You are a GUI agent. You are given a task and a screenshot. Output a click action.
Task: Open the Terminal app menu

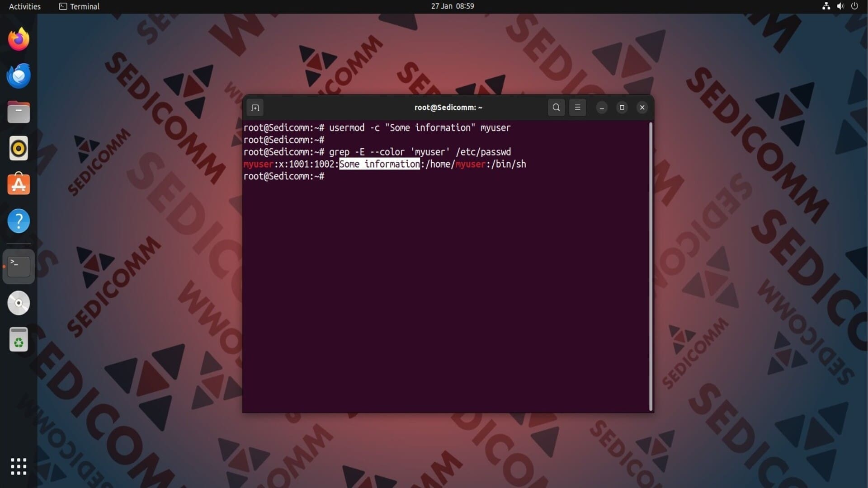click(x=80, y=6)
